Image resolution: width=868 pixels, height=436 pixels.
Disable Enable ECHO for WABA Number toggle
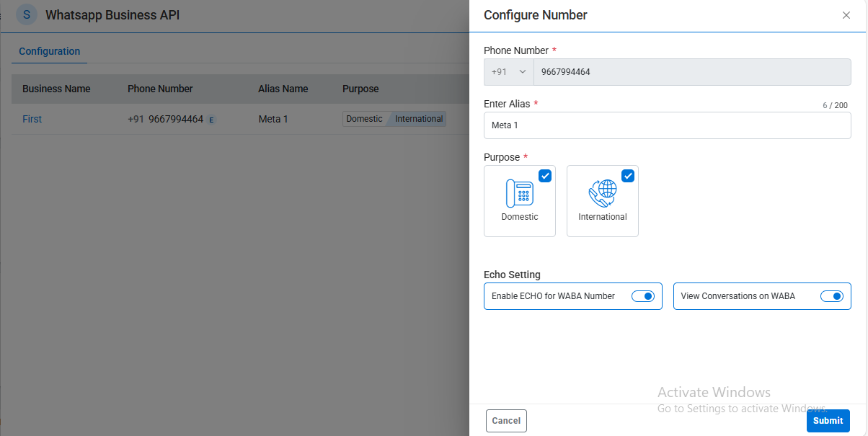click(x=642, y=296)
